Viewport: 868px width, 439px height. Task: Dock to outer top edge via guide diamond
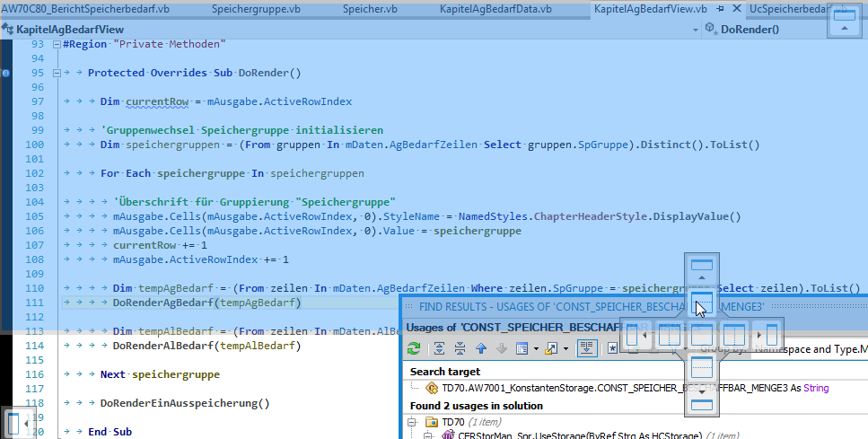[x=701, y=269]
